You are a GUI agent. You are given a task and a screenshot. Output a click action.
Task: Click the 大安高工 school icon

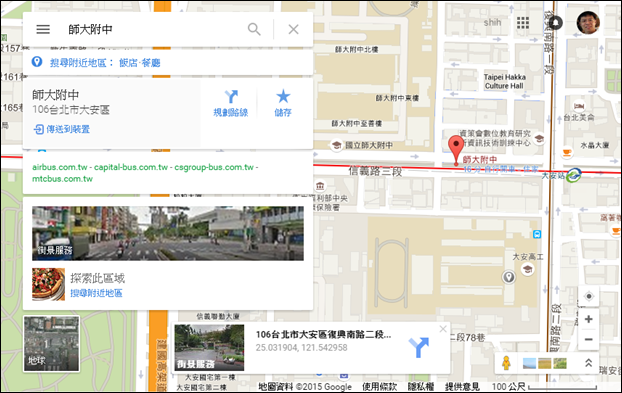(x=527, y=269)
